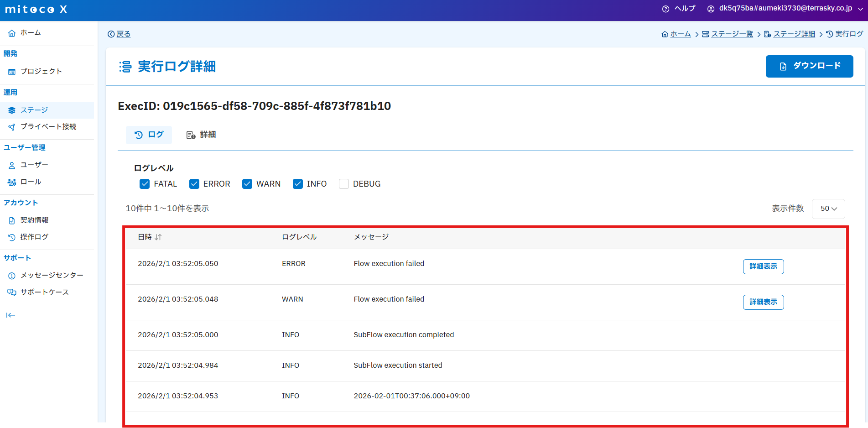This screenshot has width=868, height=428.
Task: Click the Support Case chat icon
Action: 12,292
